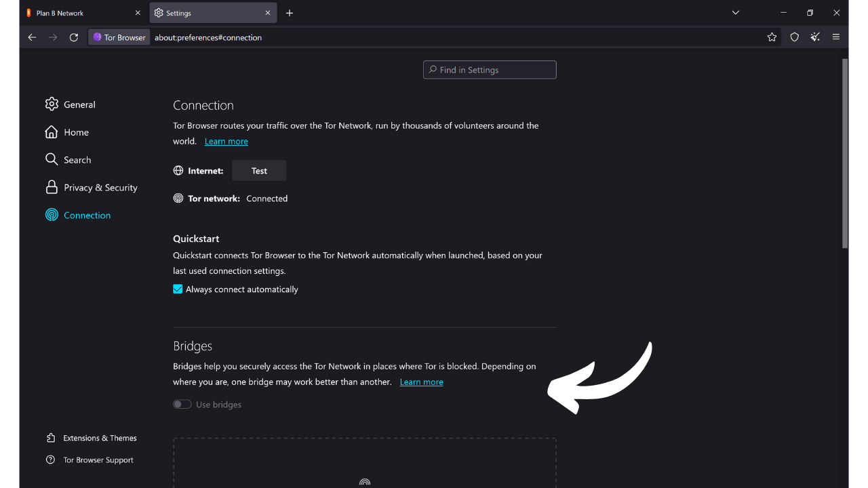Click the Tor Browser address bar button
Viewport: 868px width, 488px height.
[118, 37]
